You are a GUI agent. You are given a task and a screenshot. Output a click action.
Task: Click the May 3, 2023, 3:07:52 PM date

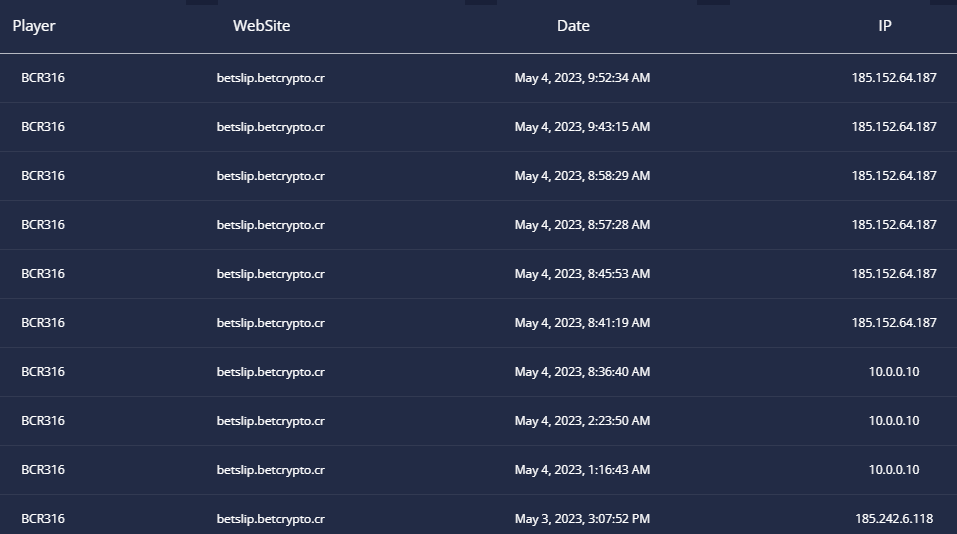[x=582, y=519]
